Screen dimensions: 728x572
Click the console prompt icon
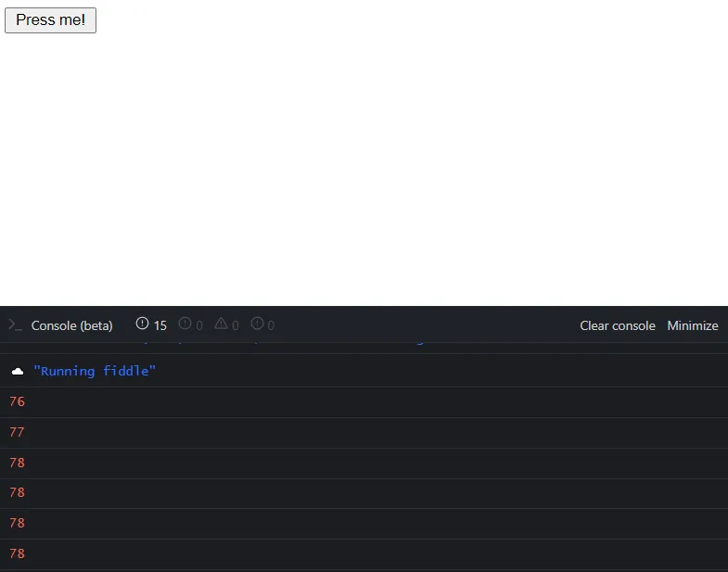(16, 325)
